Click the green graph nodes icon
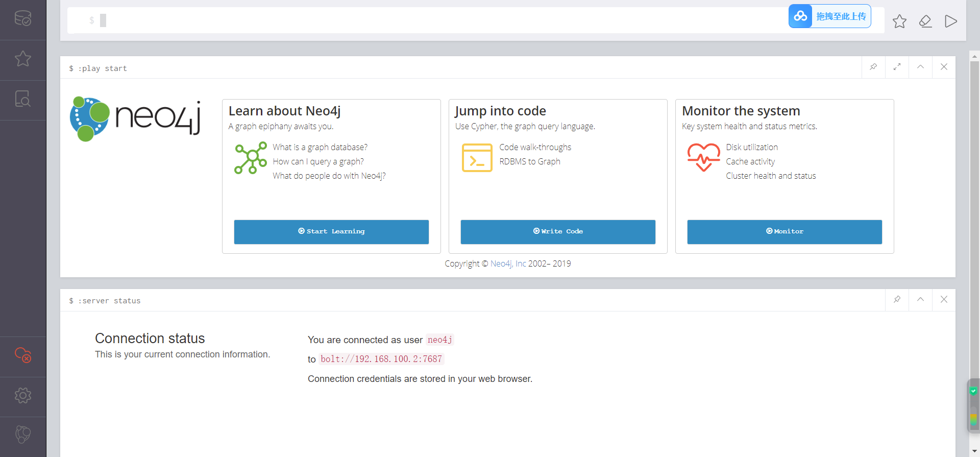980x457 pixels. pos(251,158)
